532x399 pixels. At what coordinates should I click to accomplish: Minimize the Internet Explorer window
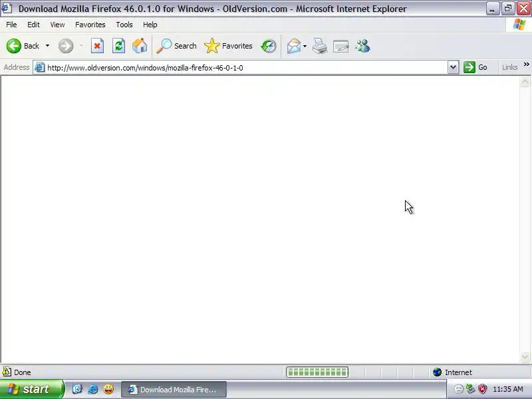coord(492,9)
